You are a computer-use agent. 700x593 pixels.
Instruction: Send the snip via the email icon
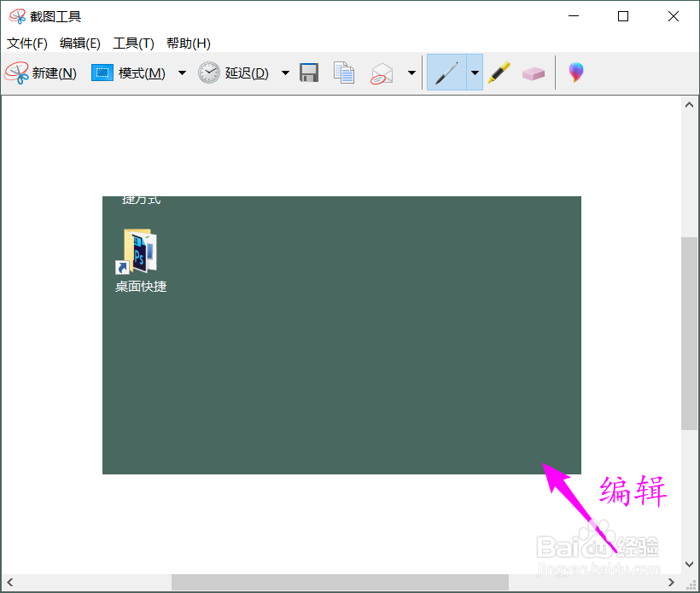point(381,73)
